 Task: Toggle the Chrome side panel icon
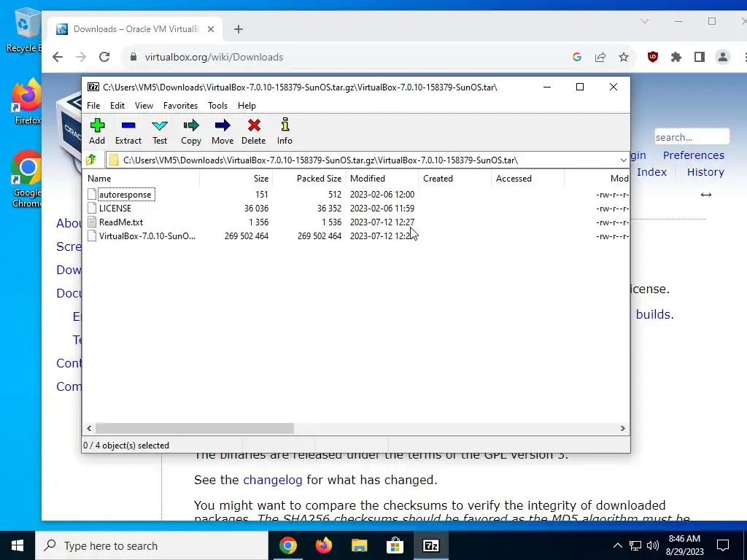[x=700, y=57]
